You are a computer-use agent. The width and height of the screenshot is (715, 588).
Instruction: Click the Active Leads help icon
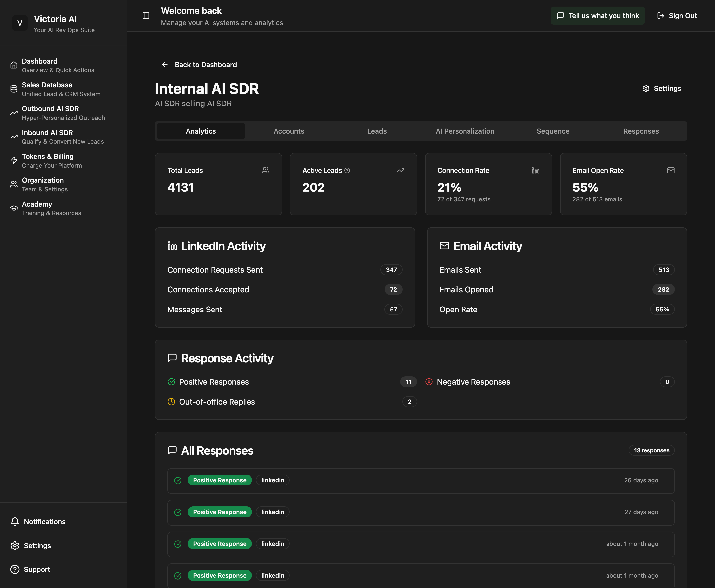347,170
